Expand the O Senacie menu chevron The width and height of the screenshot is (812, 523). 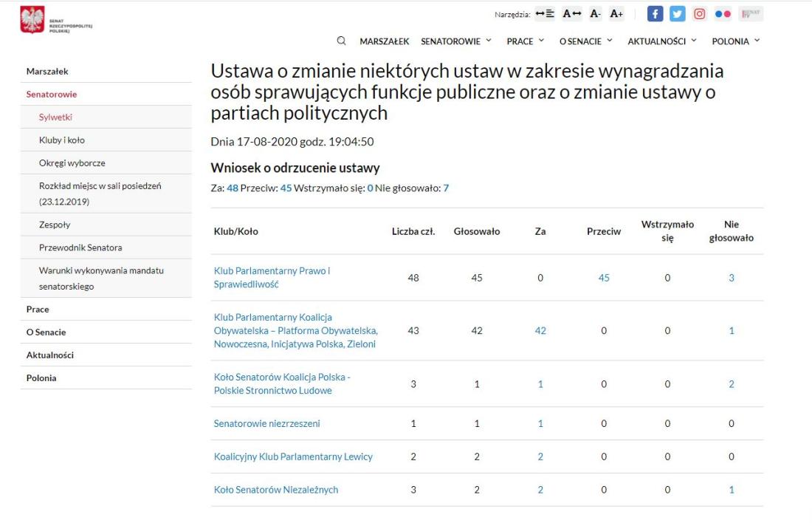610,41
